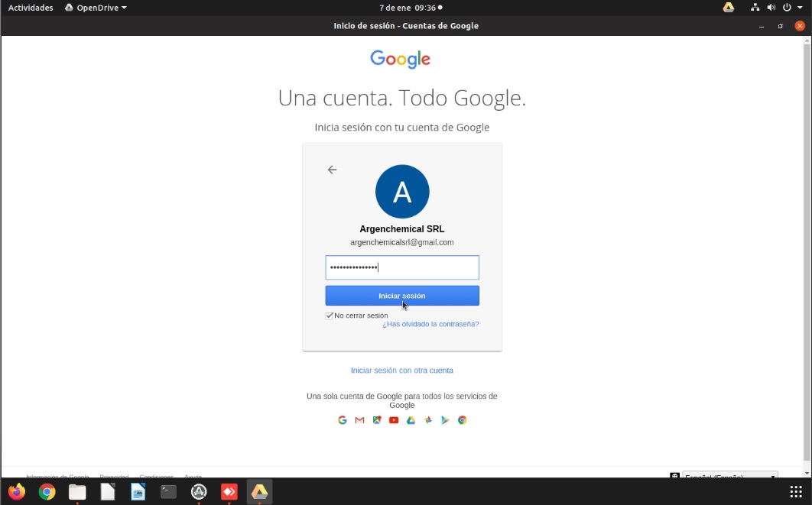Open LibreOffice Writer from the dock

click(138, 491)
